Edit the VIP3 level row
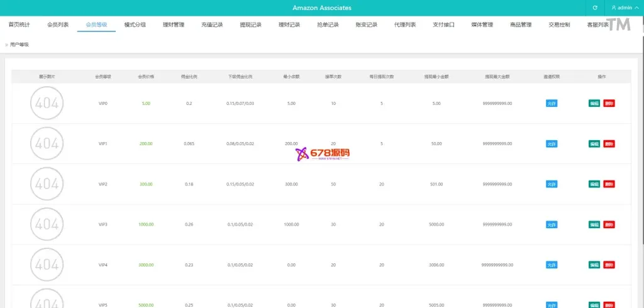This screenshot has width=644, height=308. (x=594, y=224)
